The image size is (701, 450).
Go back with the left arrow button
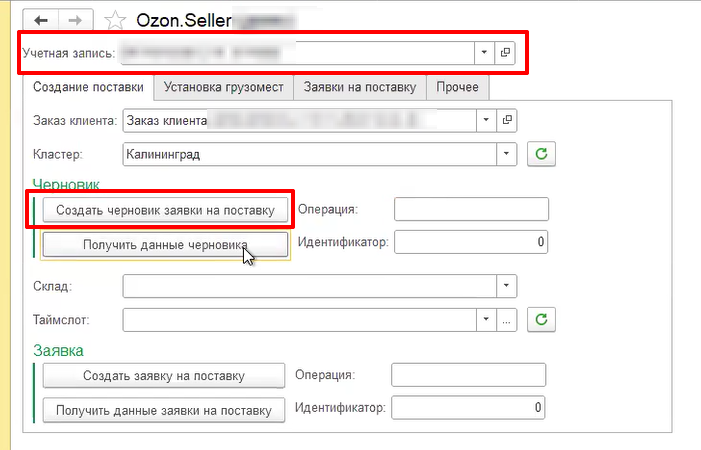41,20
